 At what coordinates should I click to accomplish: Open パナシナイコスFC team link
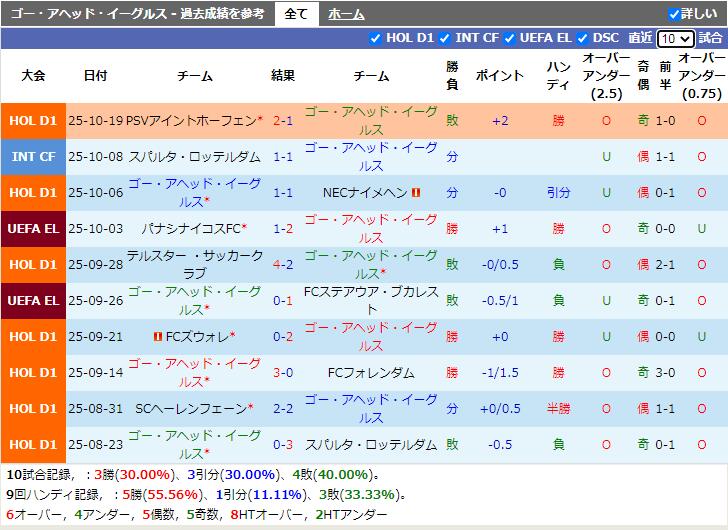tap(192, 229)
